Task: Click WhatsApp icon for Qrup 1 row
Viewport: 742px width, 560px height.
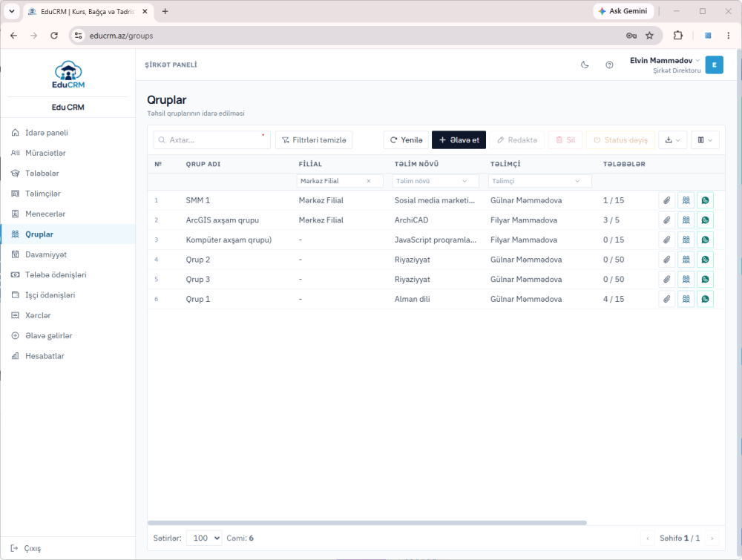Action: (705, 300)
